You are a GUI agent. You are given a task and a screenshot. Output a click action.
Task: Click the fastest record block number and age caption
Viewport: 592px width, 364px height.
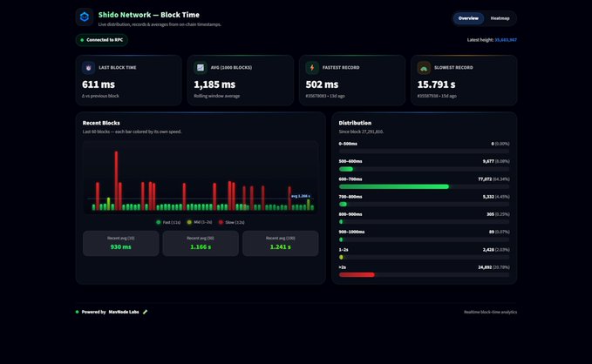pyautogui.click(x=325, y=96)
